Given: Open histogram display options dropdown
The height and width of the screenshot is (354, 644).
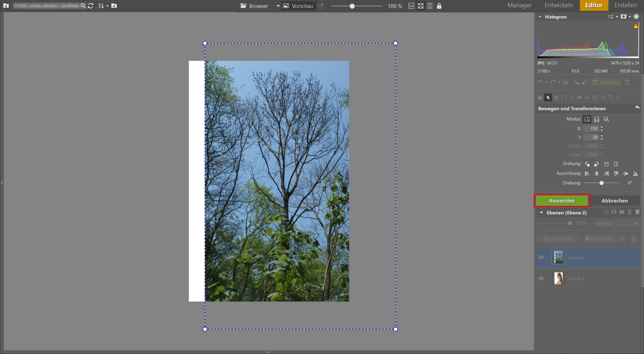Looking at the screenshot, I should coord(630,17).
